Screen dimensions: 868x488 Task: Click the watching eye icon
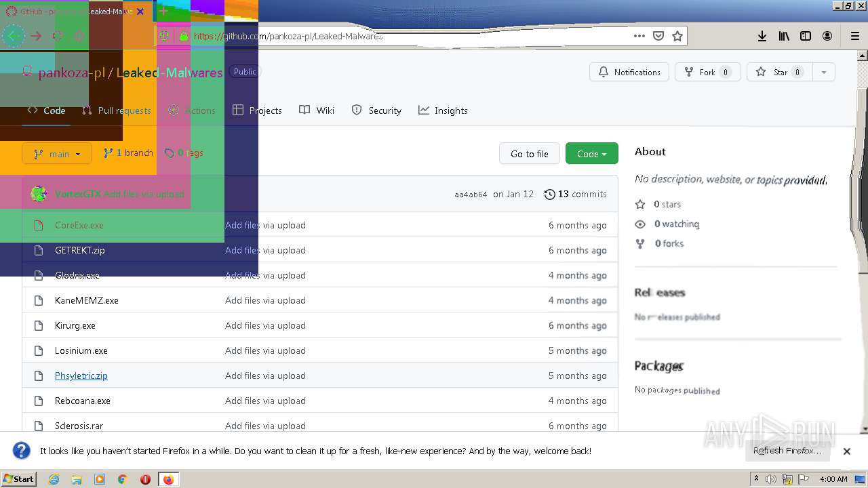[640, 224]
